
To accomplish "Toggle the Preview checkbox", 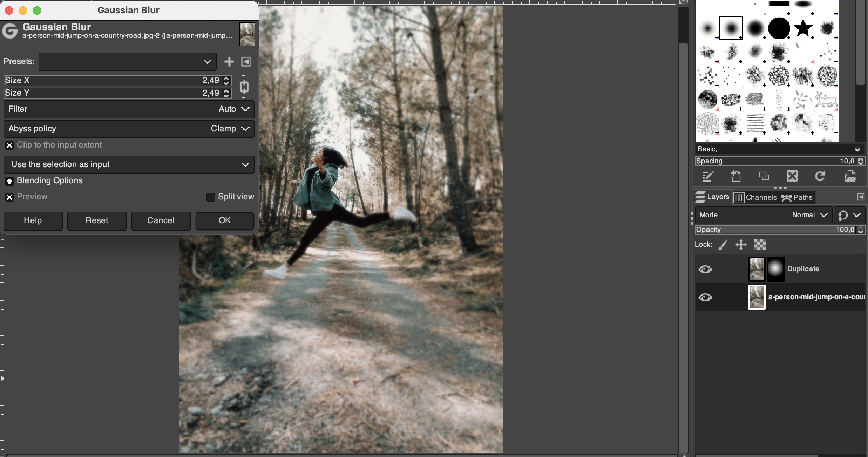I will pyautogui.click(x=9, y=197).
